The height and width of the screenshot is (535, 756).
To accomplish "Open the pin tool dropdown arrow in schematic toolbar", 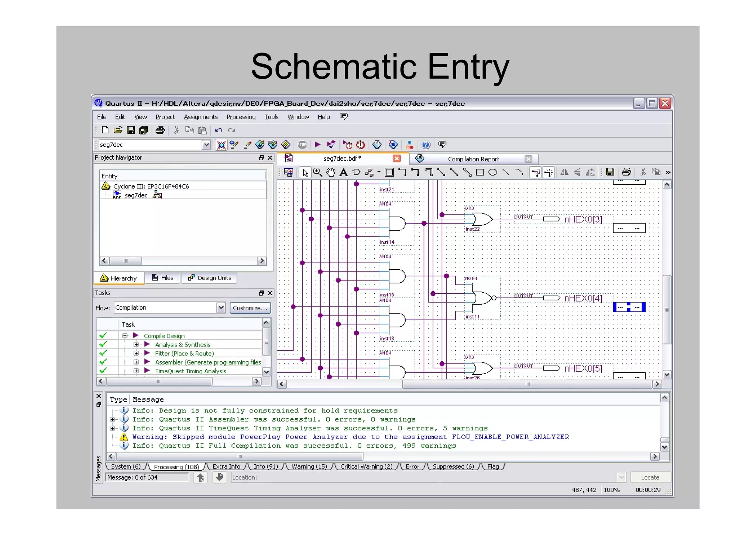I will pyautogui.click(x=379, y=172).
